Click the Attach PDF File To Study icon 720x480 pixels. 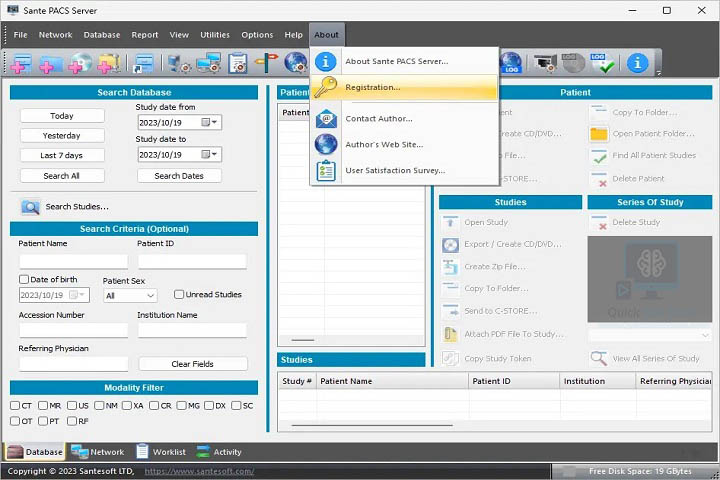(x=450, y=334)
